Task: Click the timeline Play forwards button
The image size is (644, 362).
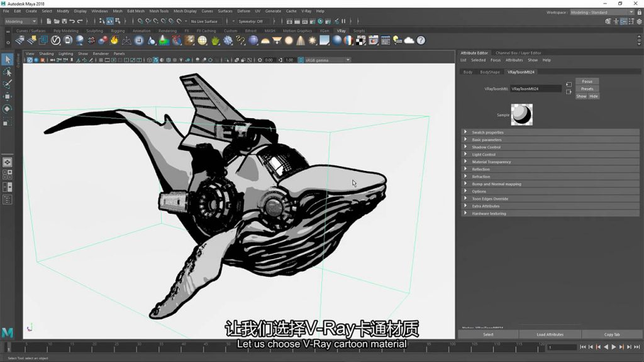Action: point(614,347)
